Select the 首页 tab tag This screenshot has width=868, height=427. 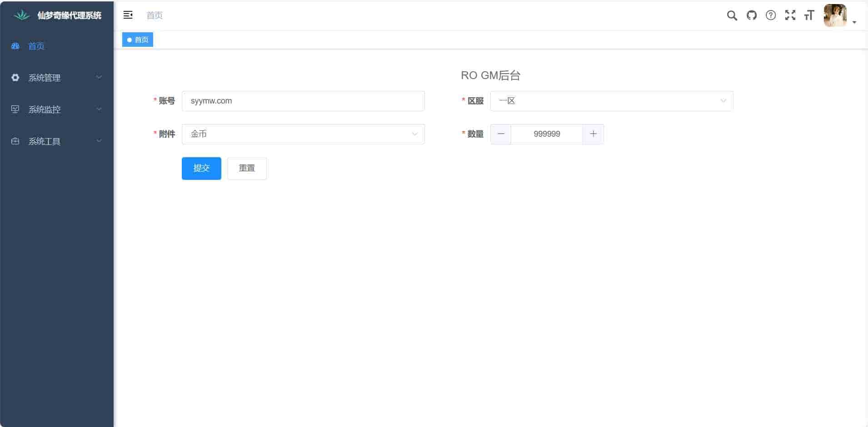(138, 40)
